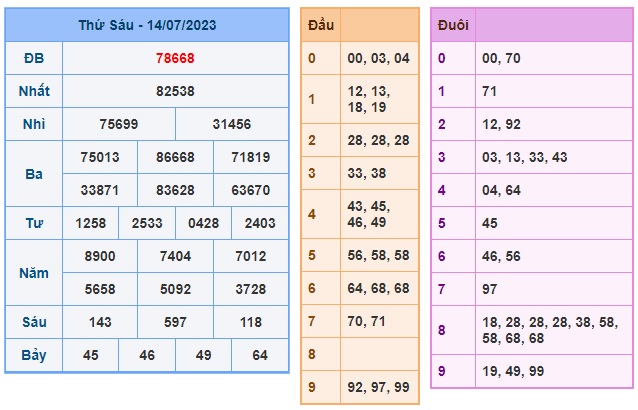Select the Nhì prize number 31456

(232, 124)
